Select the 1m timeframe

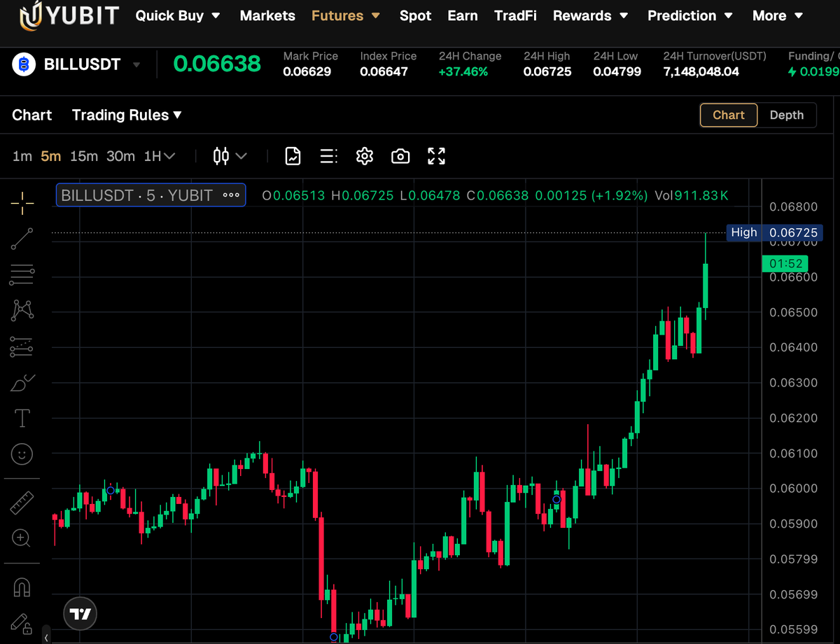pos(22,156)
